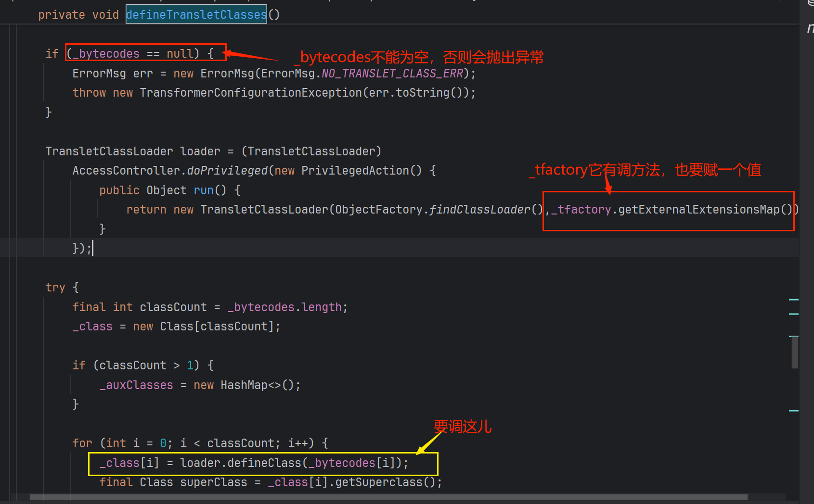The image size is (814, 504).
Task: Click the run method name
Action: 203,190
